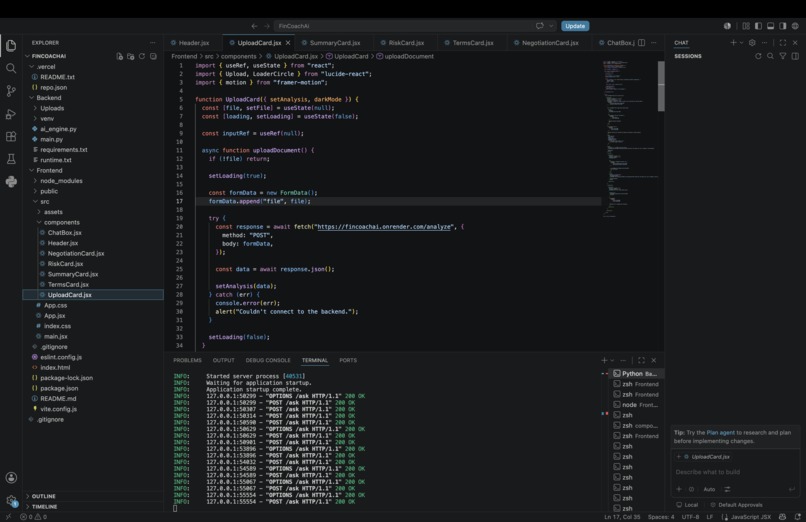Toggle sessions side-by-side view icon
The width and height of the screenshot is (806, 522).
coord(795,56)
